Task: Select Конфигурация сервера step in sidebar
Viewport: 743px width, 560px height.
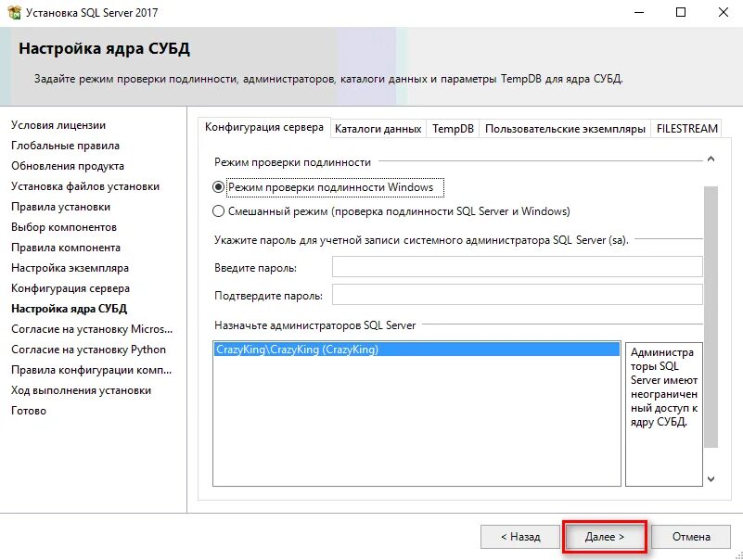Action: [70, 288]
